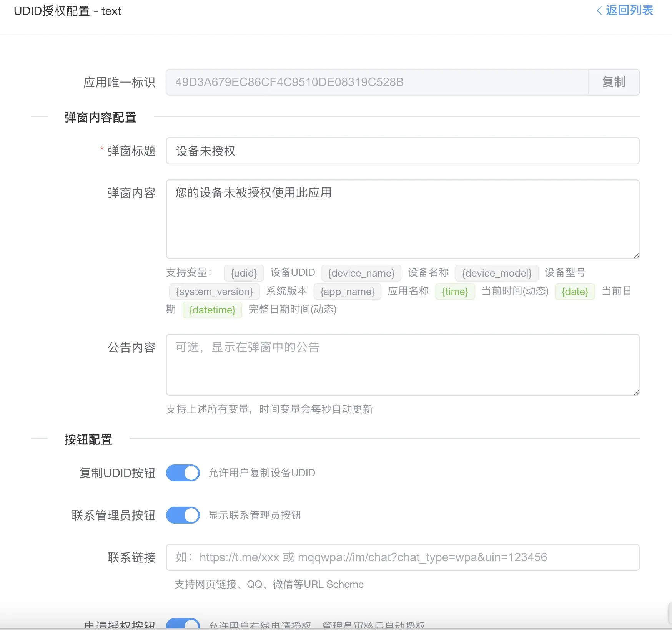Image resolution: width=672 pixels, height=630 pixels.
Task: Click the back chevron icon next to 返回列表
Action: tap(600, 11)
